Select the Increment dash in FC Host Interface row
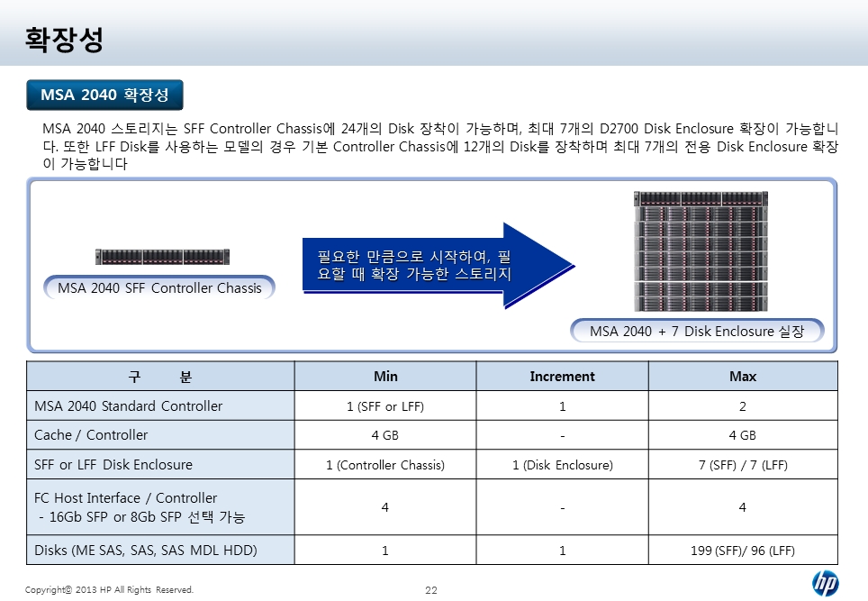 coord(563,506)
